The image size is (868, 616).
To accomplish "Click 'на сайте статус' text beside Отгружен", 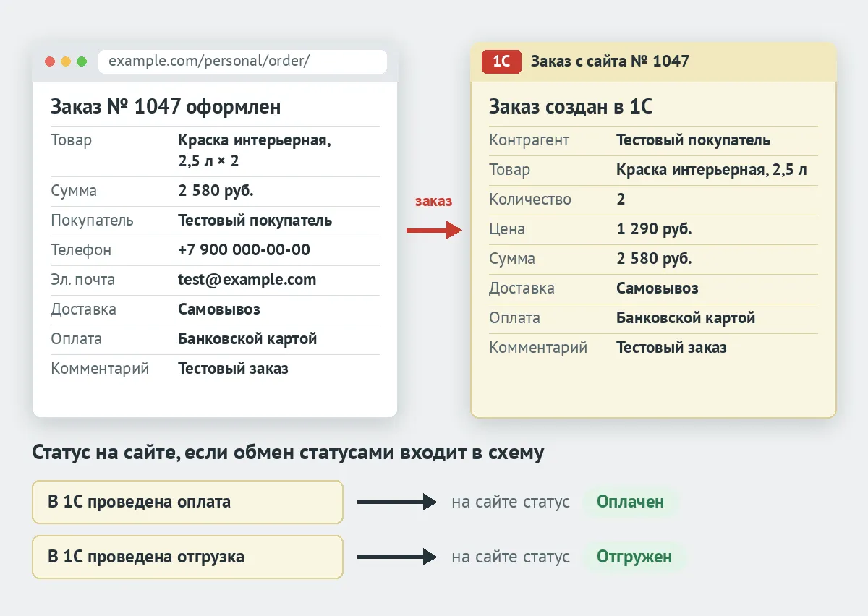I will [x=511, y=557].
